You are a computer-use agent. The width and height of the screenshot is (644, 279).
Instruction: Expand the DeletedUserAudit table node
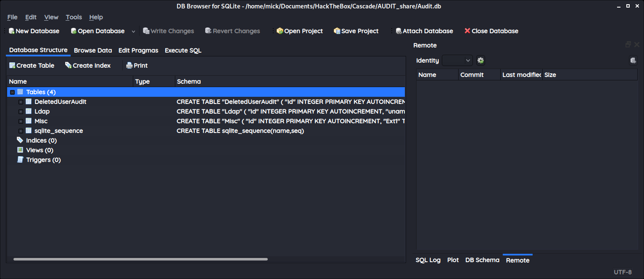pos(21,101)
